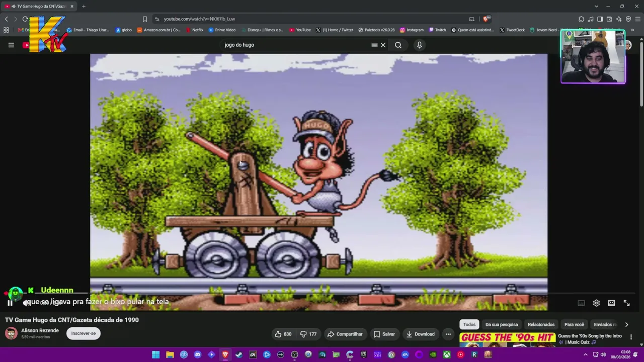This screenshot has height=362, width=644.
Task: Select the Da sua pesquisa chip
Action: pos(502,324)
